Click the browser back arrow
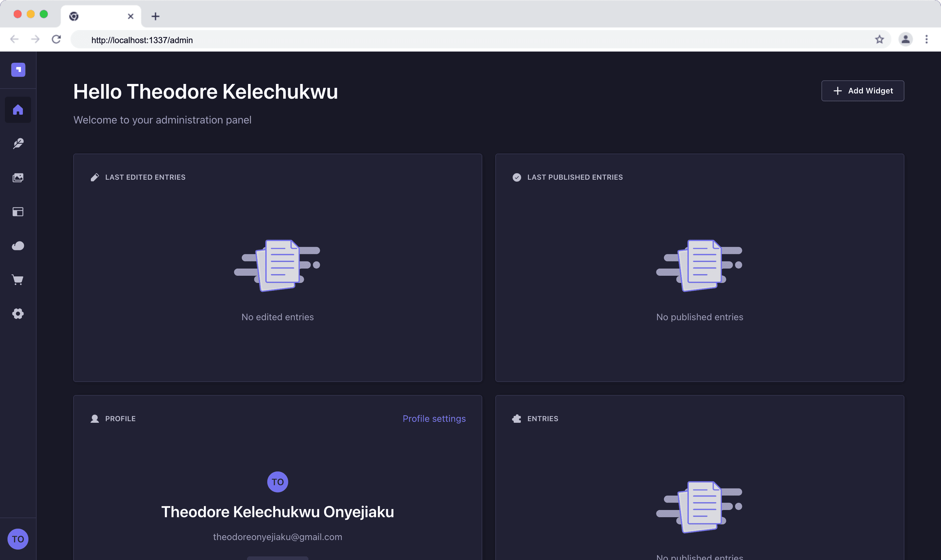The image size is (941, 560). coord(14,39)
